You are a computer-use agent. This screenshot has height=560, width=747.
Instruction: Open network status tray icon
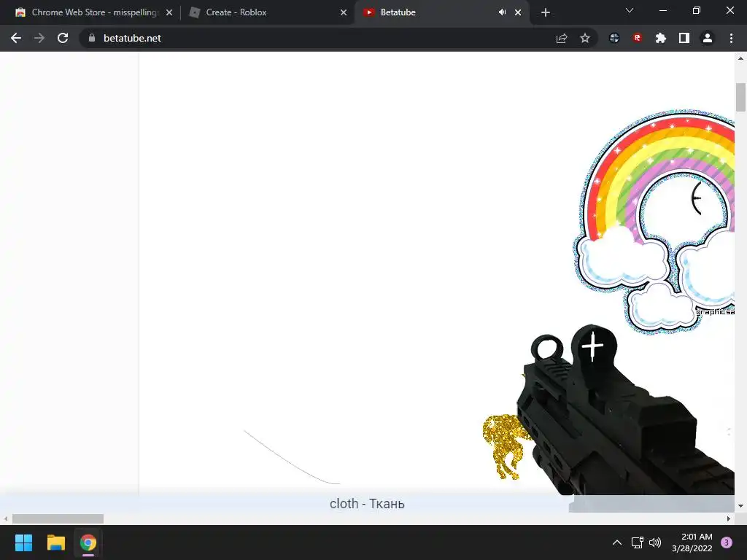[637, 542]
